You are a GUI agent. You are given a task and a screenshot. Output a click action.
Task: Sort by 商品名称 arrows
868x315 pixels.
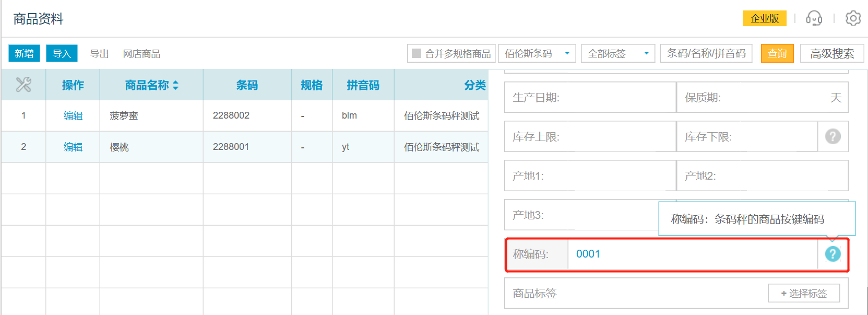pos(175,85)
